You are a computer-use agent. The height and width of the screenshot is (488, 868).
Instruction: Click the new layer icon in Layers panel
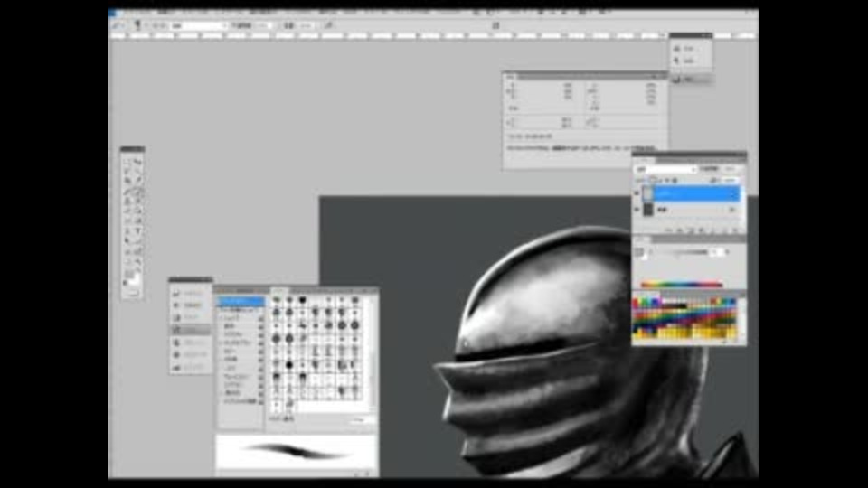pyautogui.click(x=725, y=230)
